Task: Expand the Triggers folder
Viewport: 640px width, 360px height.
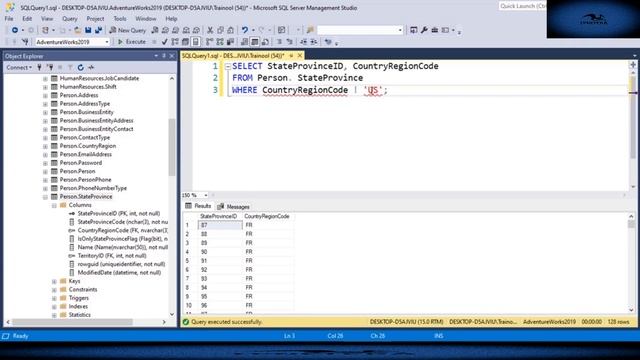Action: coord(54,298)
